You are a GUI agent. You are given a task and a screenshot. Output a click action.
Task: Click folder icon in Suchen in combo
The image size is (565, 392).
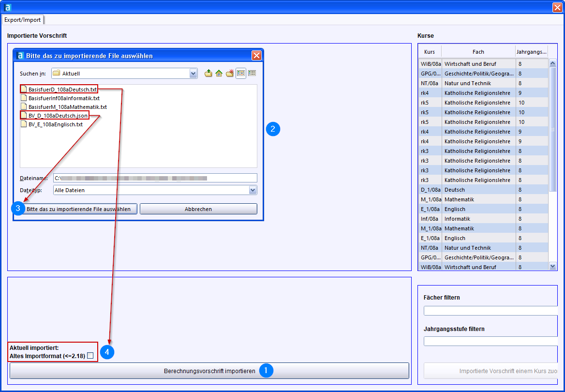click(56, 73)
